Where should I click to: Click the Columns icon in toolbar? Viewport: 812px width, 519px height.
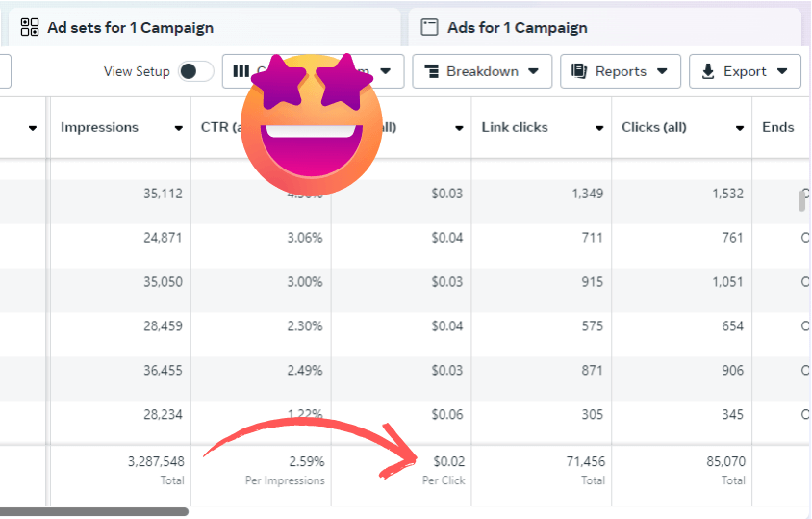tap(241, 71)
